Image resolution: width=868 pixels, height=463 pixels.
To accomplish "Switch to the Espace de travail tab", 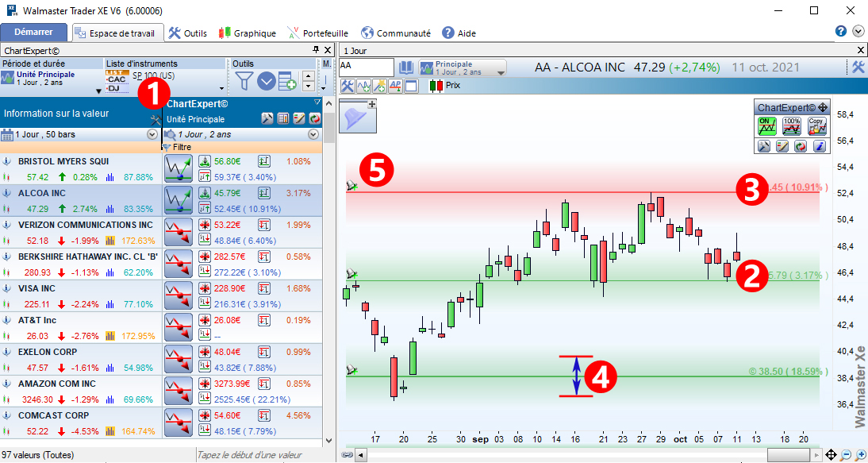I will coord(118,33).
